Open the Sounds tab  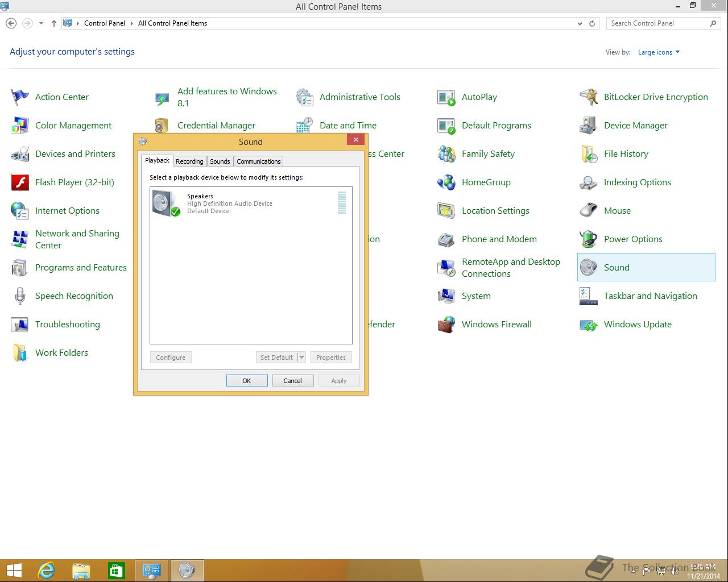click(x=220, y=161)
